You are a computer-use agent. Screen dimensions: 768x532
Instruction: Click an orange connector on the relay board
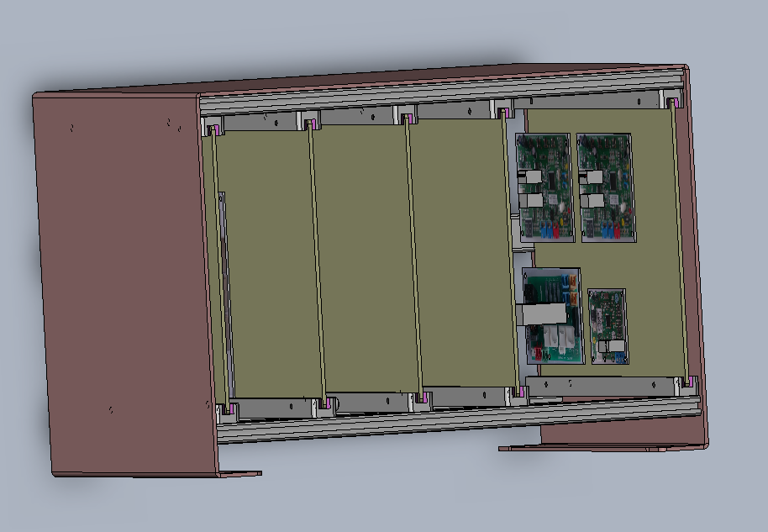tap(574, 282)
